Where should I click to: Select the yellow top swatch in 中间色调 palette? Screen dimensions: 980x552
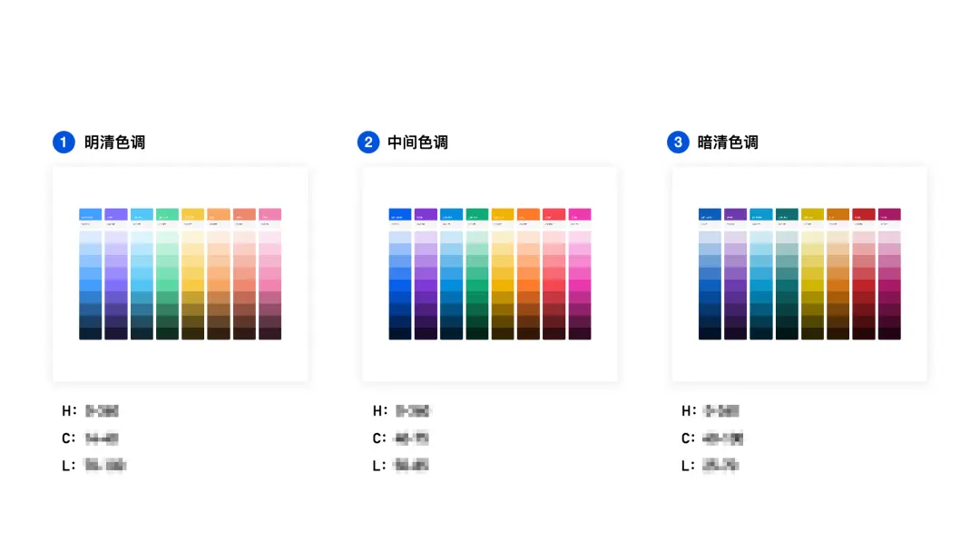(x=503, y=214)
